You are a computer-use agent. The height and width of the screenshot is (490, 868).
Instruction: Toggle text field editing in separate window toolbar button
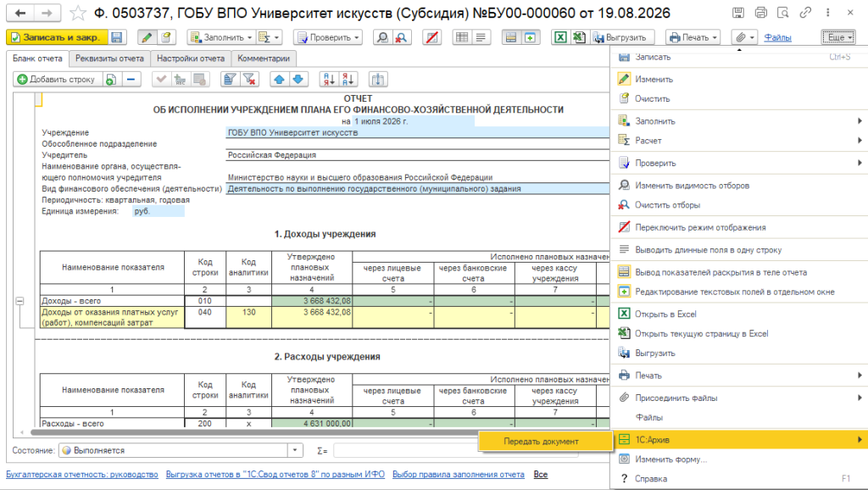tap(531, 37)
